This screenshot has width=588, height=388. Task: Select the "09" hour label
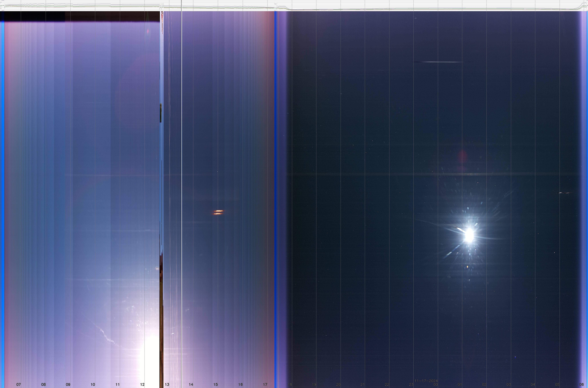pyautogui.click(x=68, y=384)
